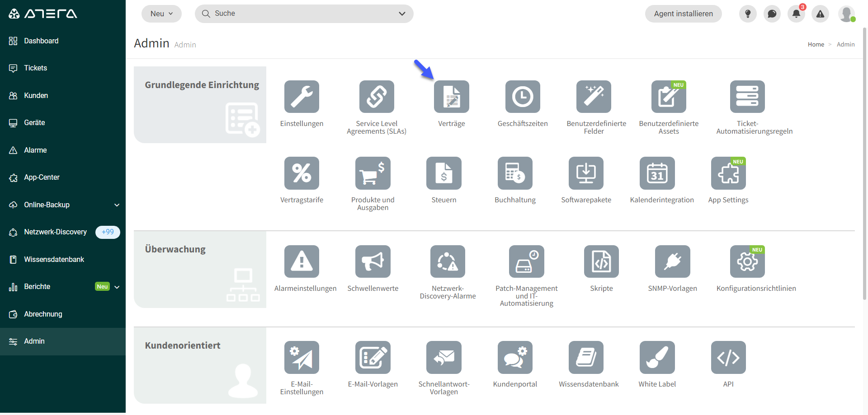Open the Kalenderintegration calendar icon
The height and width of the screenshot is (415, 868).
pyautogui.click(x=657, y=173)
